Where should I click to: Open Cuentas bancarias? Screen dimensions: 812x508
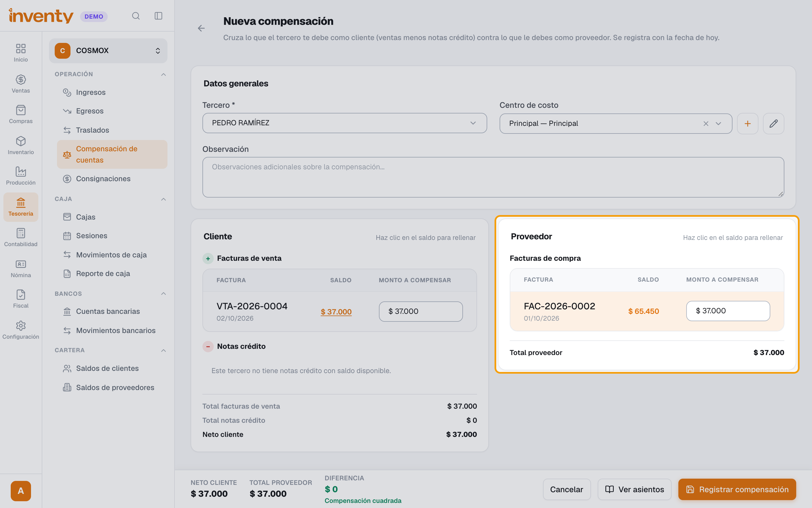coord(112,312)
